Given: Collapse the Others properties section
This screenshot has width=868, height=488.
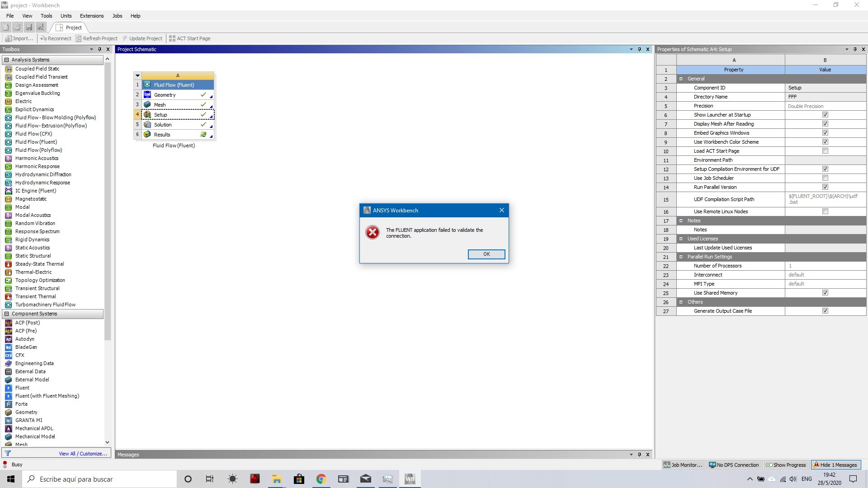Looking at the screenshot, I should pyautogui.click(x=681, y=302).
